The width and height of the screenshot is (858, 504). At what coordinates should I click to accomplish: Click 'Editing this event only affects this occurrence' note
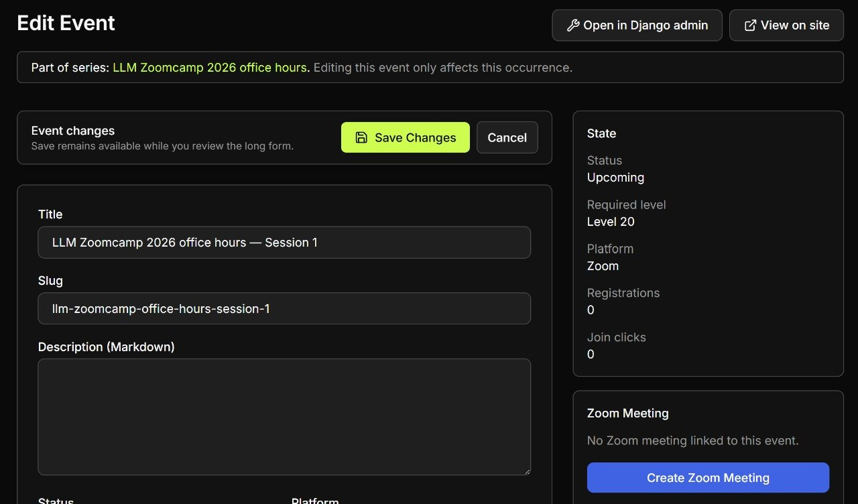443,68
